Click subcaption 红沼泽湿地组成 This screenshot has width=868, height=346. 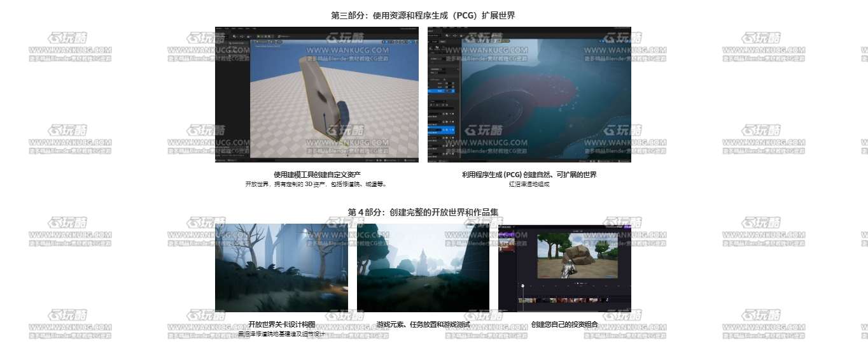529,184
